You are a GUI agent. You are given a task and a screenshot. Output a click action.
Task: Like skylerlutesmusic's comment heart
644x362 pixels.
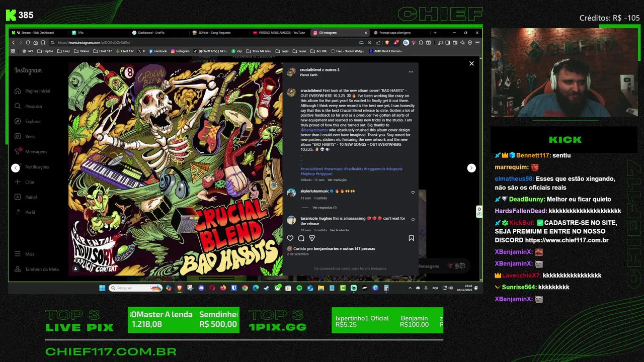pos(413,192)
